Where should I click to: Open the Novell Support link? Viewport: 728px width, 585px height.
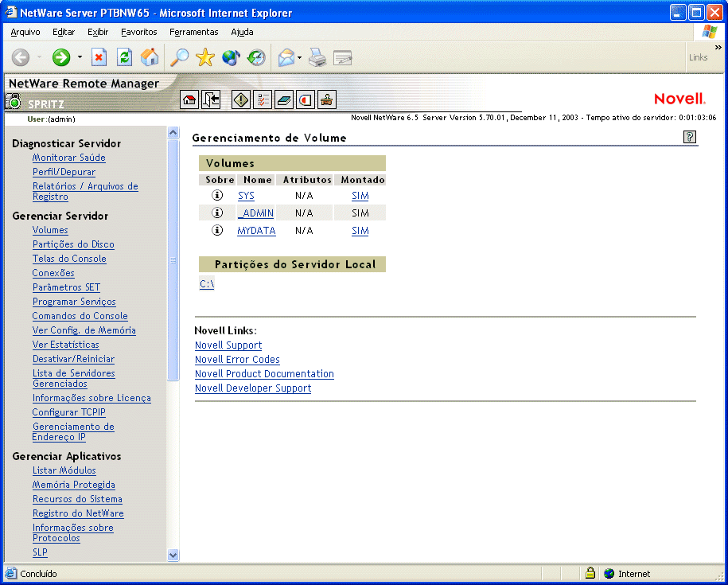228,345
